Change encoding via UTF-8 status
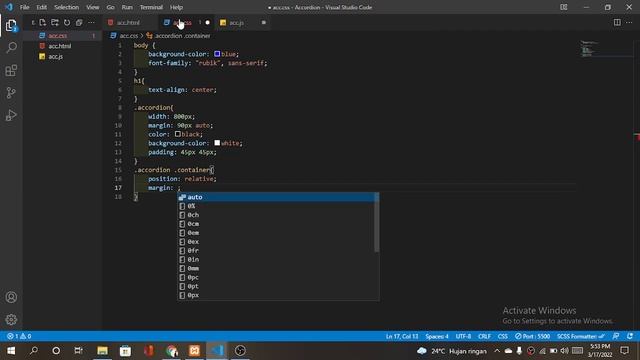This screenshot has height=360, width=640. (x=463, y=336)
